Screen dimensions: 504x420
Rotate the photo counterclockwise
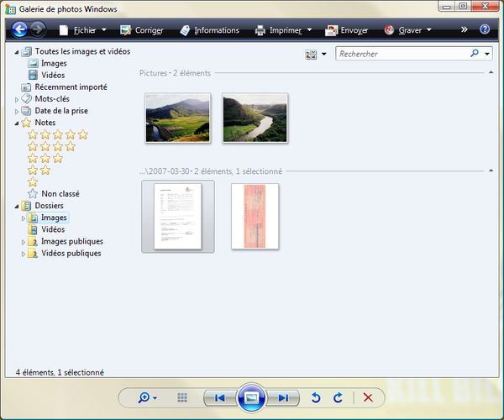tap(316, 398)
